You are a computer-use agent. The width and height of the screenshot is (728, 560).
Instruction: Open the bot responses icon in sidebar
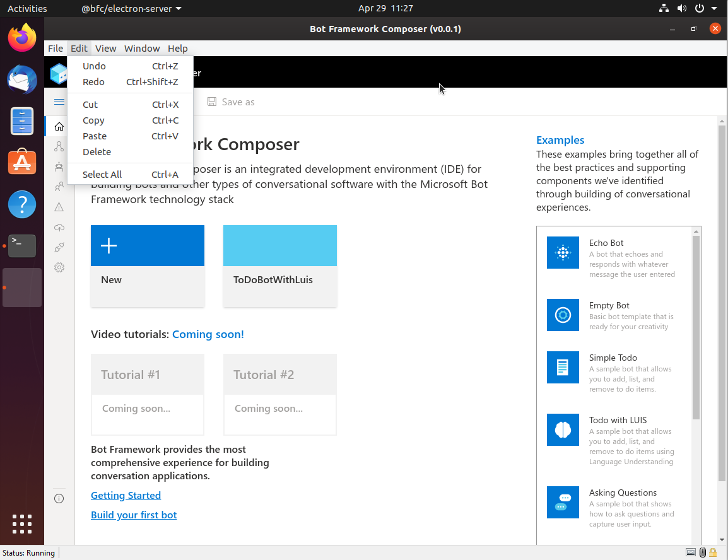click(x=59, y=166)
